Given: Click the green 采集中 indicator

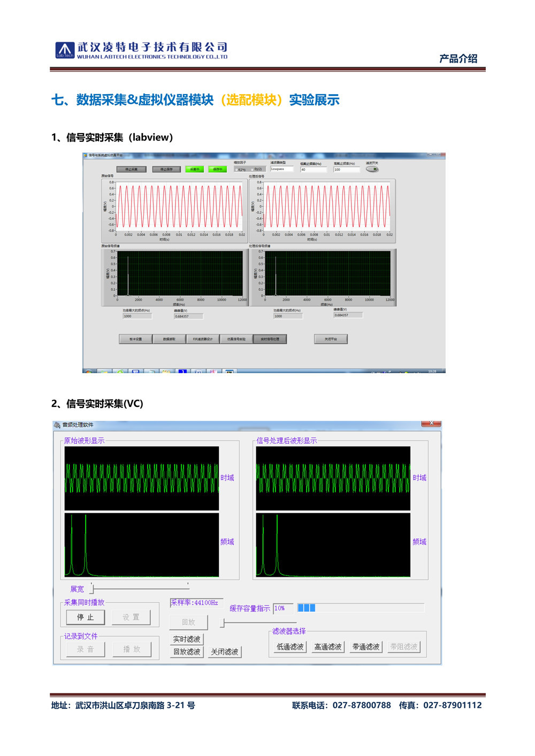Looking at the screenshot, I should (x=194, y=169).
